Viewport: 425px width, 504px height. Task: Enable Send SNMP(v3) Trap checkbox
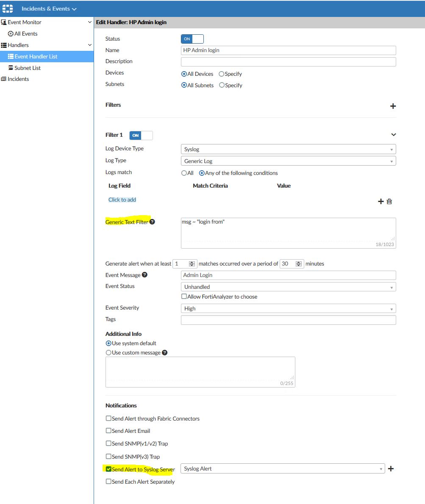click(x=108, y=457)
